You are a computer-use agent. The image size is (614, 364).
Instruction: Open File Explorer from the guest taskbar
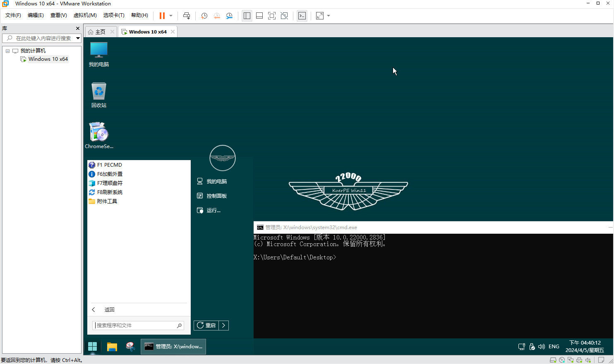click(x=112, y=347)
